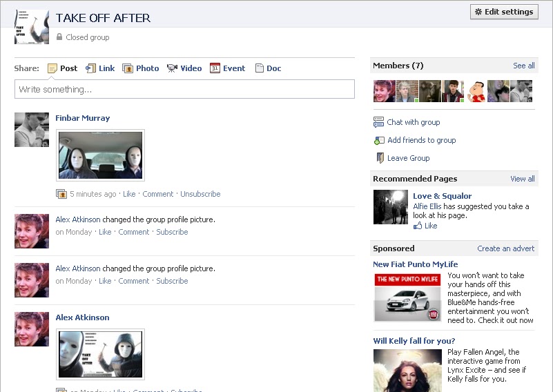Open Love & Squalor page thumbnail
553x392 pixels.
click(x=391, y=207)
